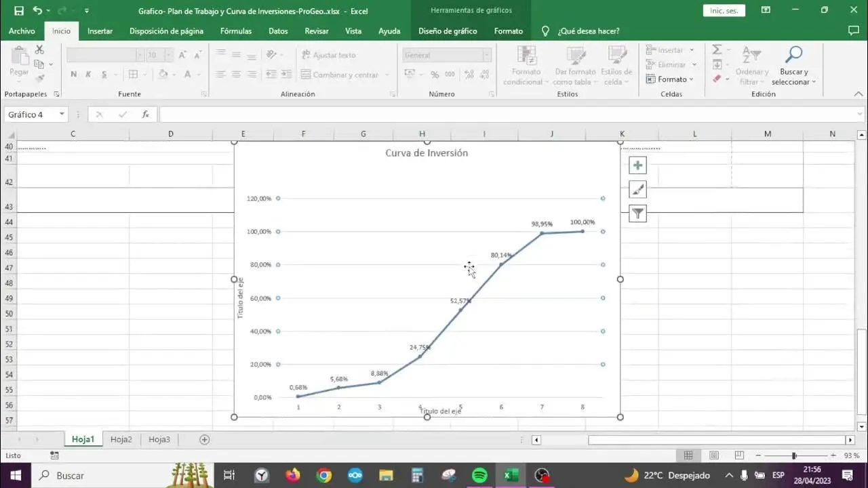Click the Save icon in the quick access toolbar

[18, 11]
